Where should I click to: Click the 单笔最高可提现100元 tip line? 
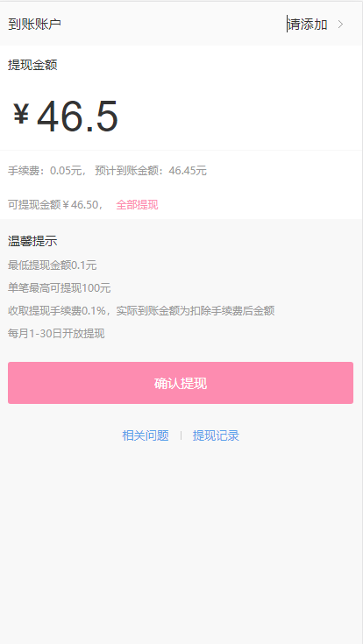(x=60, y=288)
